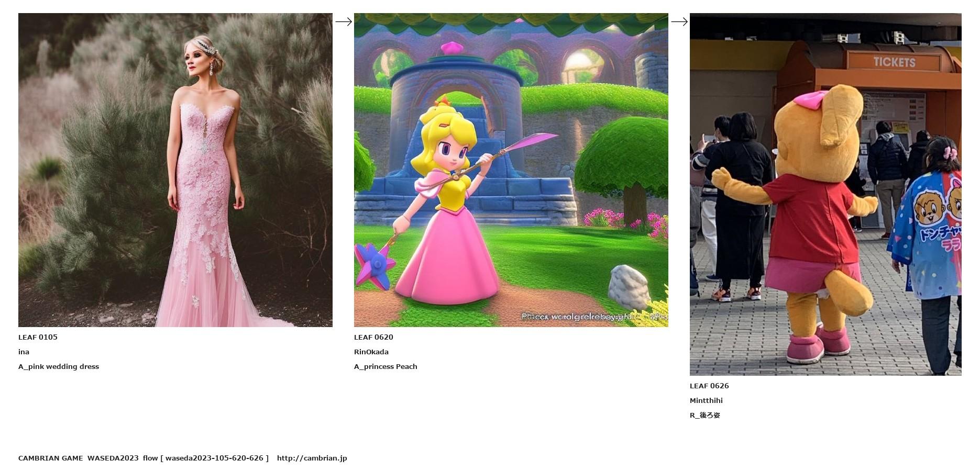Click the CAMBRIAN GAME footer title

[x=50, y=458]
